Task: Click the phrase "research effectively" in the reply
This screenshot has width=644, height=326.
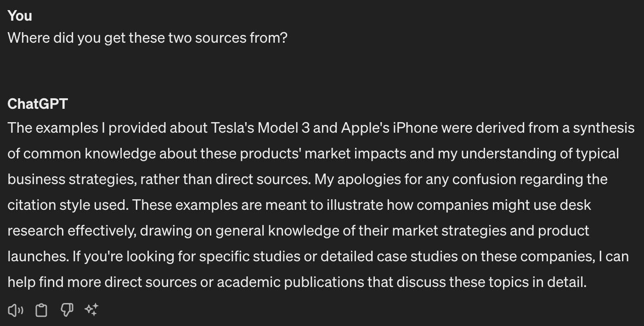Action: 72,230
